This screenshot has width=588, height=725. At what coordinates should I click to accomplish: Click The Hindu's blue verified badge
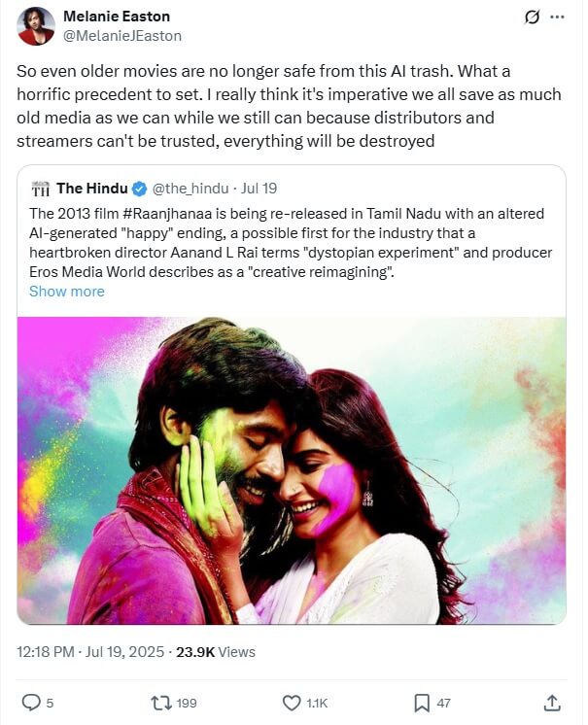pyautogui.click(x=139, y=189)
